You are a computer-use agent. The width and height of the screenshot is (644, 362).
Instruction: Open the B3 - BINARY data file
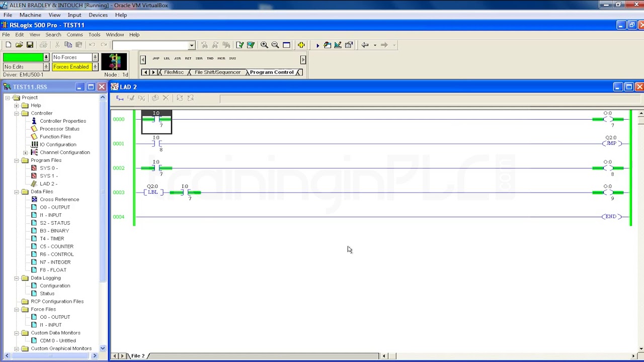pos(54,231)
